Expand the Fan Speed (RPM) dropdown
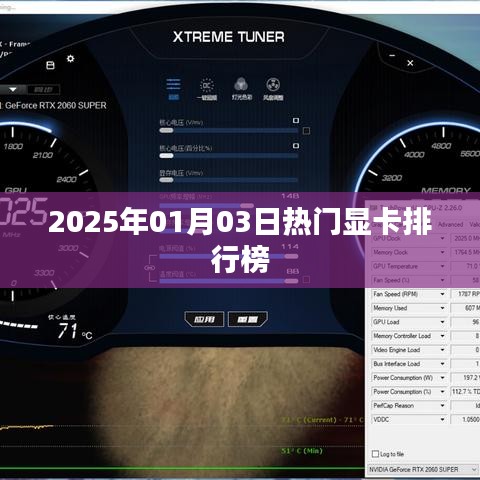 pos(442,294)
